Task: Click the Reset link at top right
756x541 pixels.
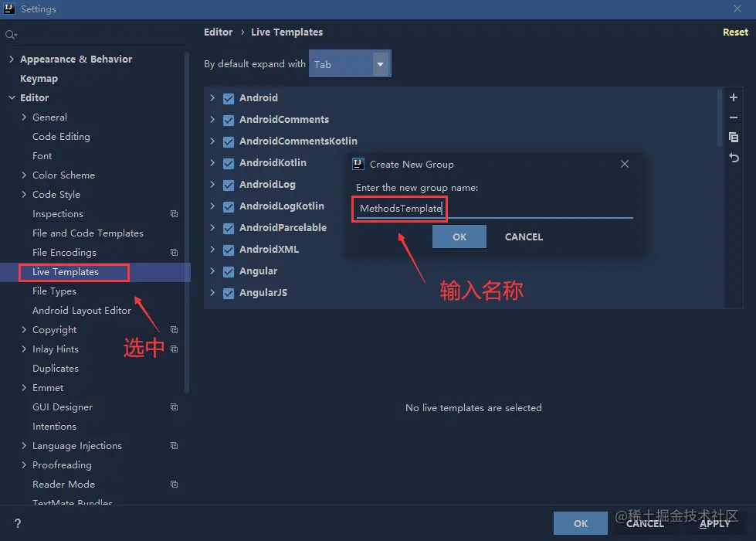Action: click(734, 32)
